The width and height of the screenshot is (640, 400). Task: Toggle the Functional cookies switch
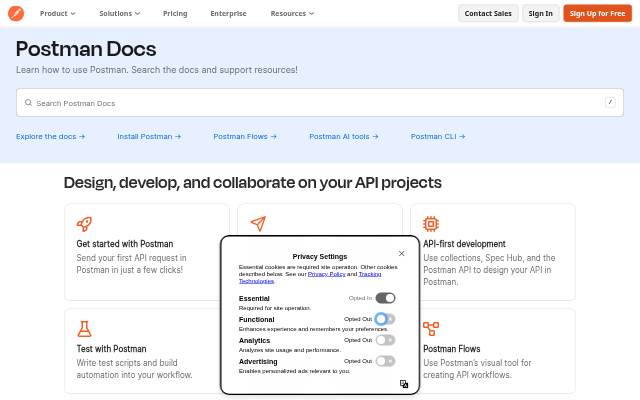coord(385,319)
